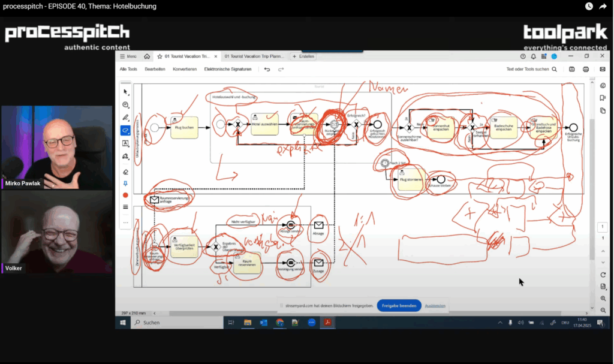Image resolution: width=614 pixels, height=364 pixels.
Task: Pick the eraser tool in left toolbar
Action: click(125, 171)
